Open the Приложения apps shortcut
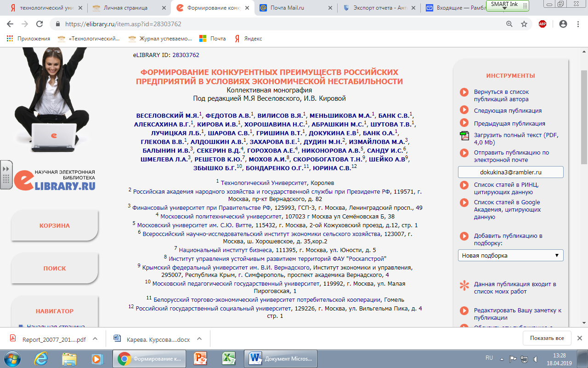The width and height of the screenshot is (588, 368). [28, 39]
